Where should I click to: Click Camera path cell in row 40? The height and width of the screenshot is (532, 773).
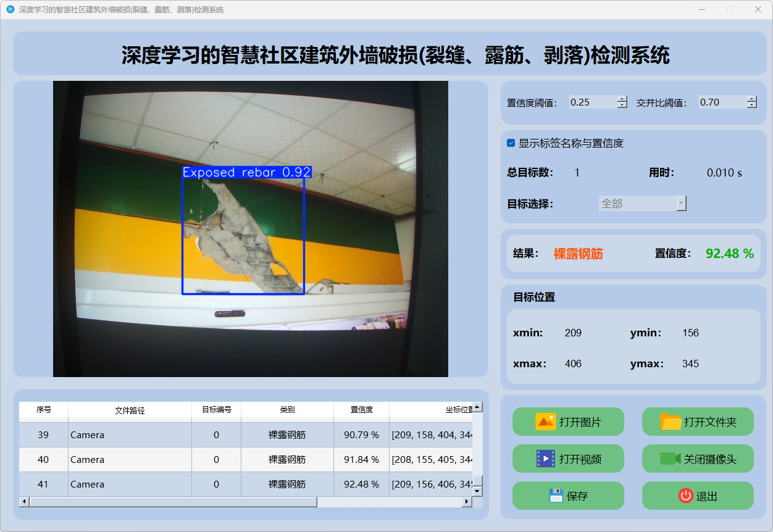coord(130,460)
